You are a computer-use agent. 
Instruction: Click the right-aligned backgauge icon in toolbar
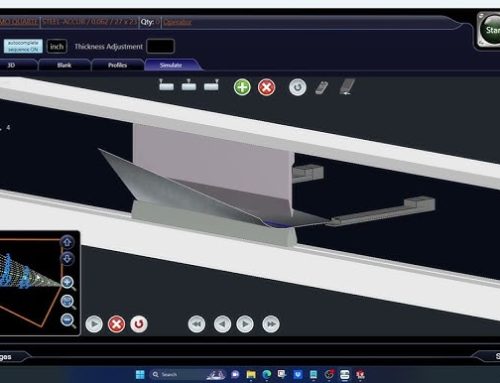[x=211, y=85]
